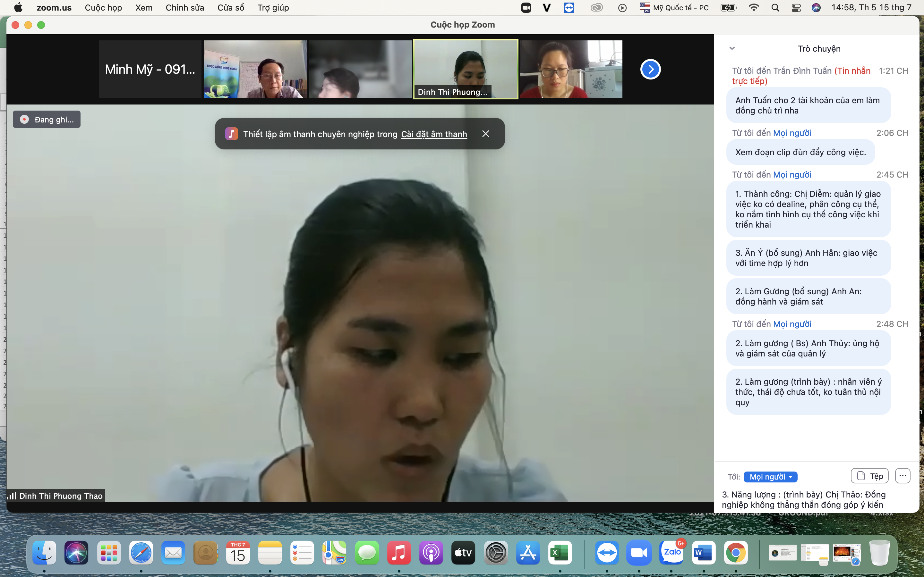Open the Cuộc họp menu

click(x=103, y=8)
